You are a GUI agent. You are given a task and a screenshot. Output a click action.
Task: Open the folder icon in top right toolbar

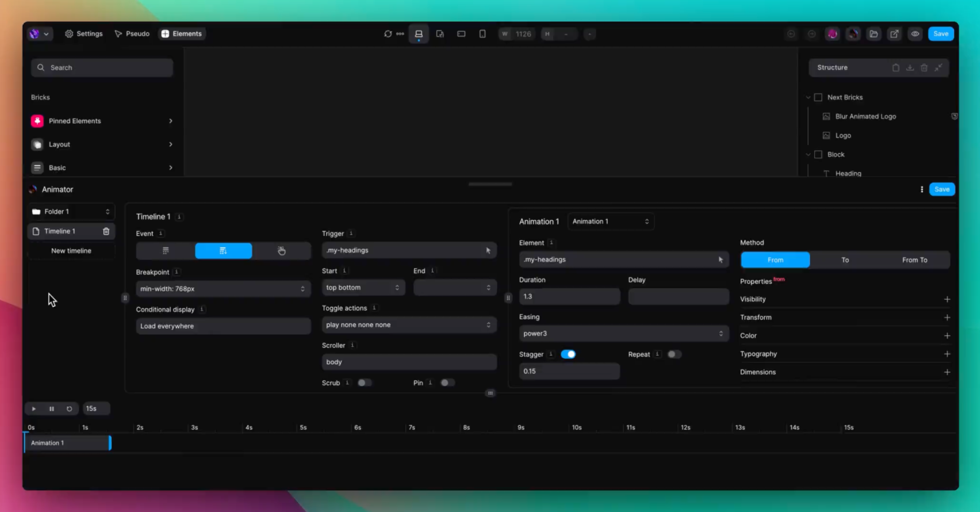[874, 34]
